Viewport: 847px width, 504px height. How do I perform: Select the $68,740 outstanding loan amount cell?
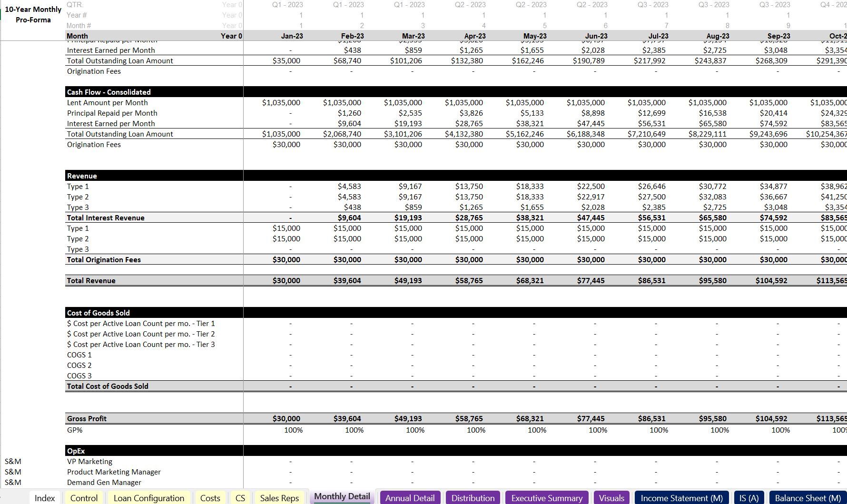click(347, 60)
